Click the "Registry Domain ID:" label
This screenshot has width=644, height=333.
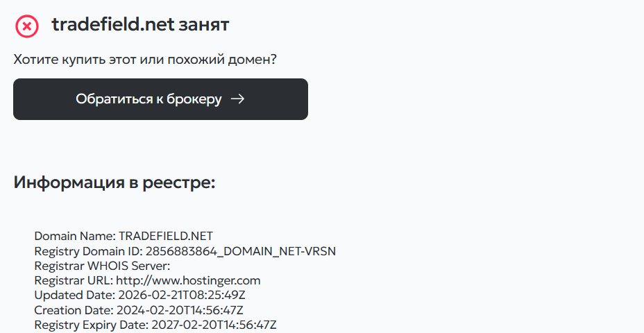point(88,251)
